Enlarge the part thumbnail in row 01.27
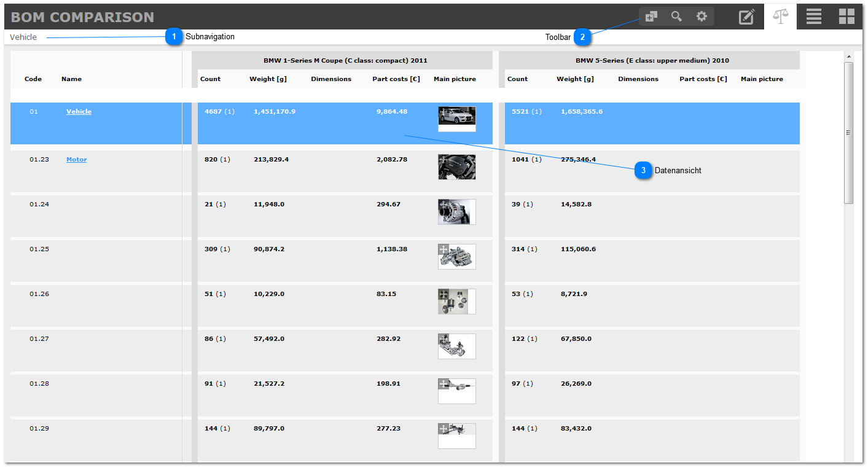Image resolution: width=868 pixels, height=468 pixels. [456, 346]
